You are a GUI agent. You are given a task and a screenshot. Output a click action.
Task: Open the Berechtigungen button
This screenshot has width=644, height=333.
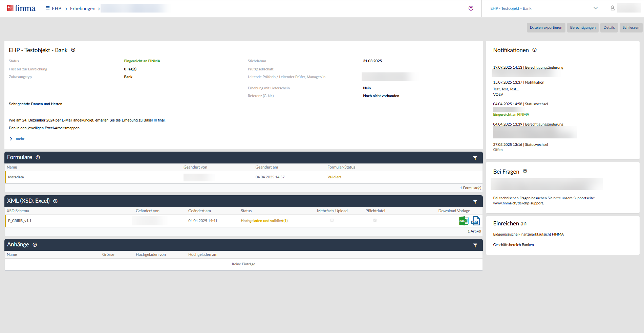coord(582,28)
